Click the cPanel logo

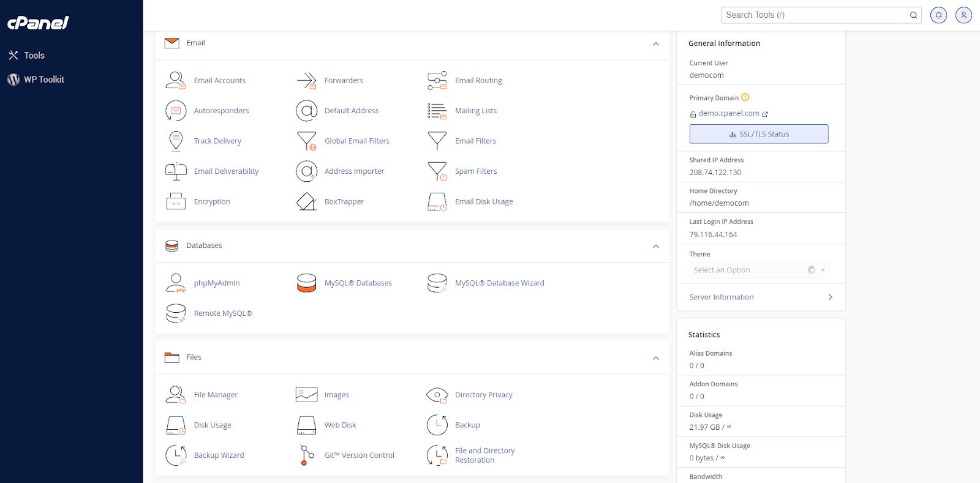(38, 23)
